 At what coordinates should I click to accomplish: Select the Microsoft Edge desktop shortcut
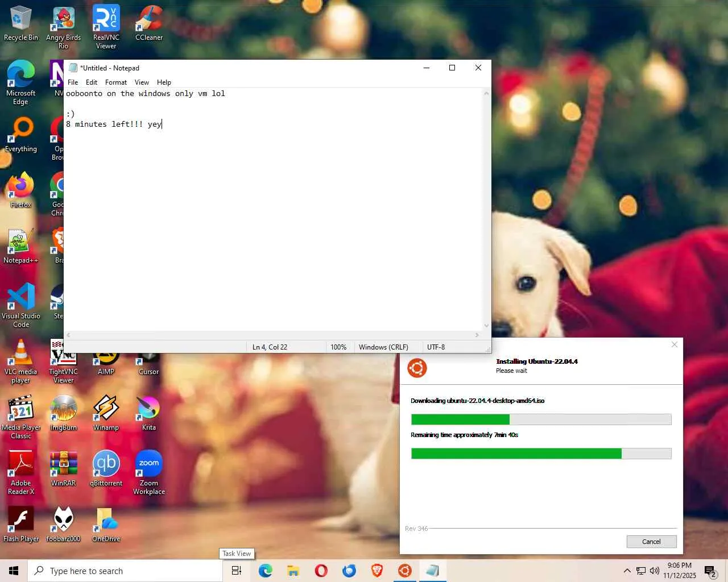tap(21, 83)
